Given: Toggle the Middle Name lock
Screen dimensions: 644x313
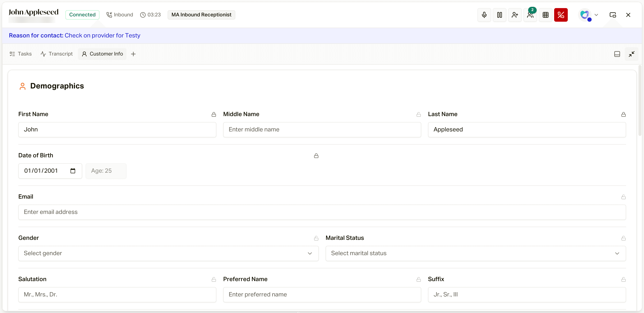Looking at the screenshot, I should pos(418,114).
